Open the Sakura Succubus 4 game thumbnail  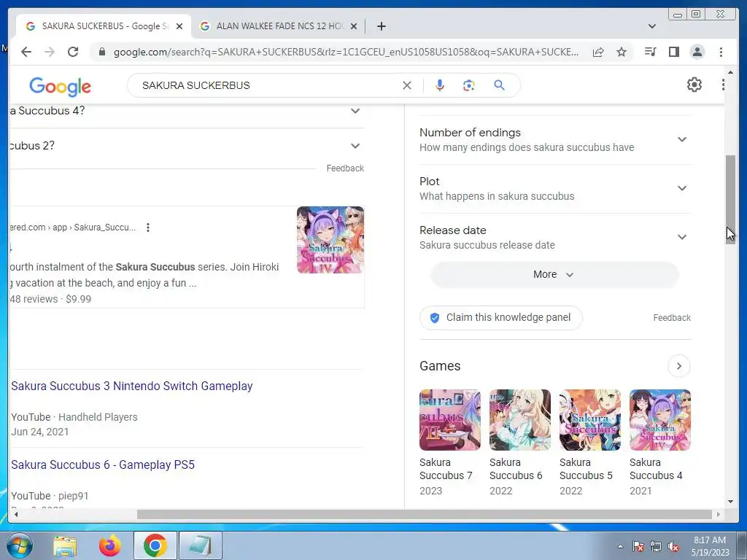click(x=659, y=420)
